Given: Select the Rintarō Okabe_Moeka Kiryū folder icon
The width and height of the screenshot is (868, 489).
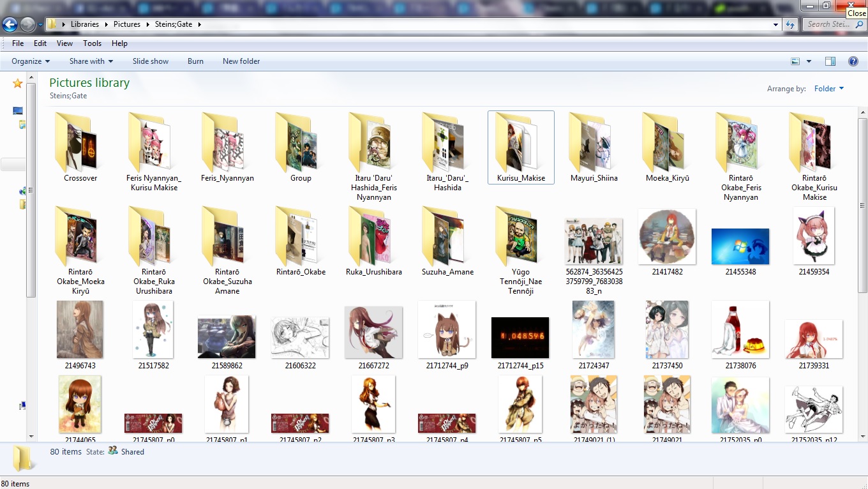Looking at the screenshot, I should pos(75,236).
